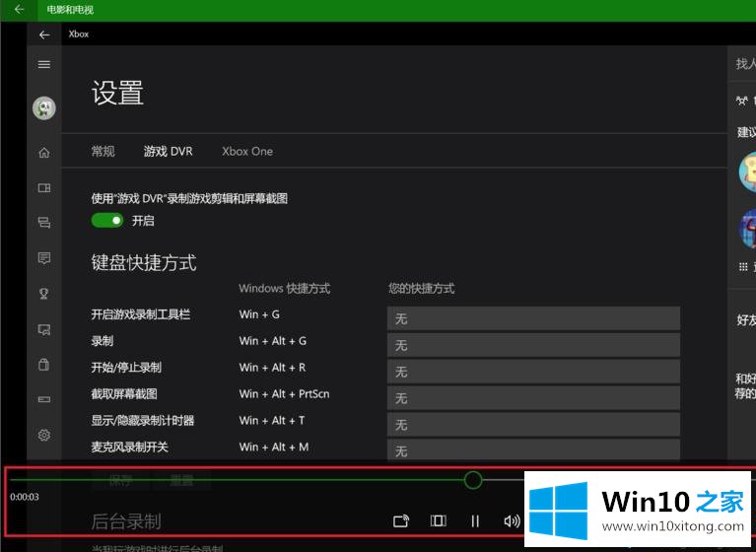Click Win + G shortcut text
Screen dimensions: 756x552
click(x=259, y=314)
